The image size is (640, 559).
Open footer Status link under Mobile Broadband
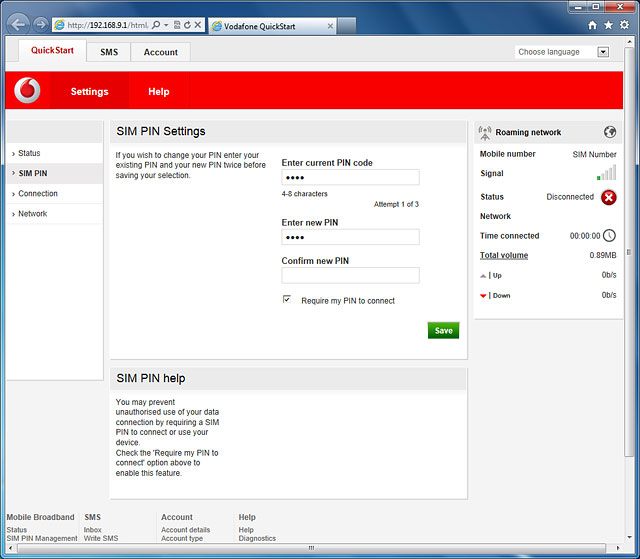click(x=17, y=530)
